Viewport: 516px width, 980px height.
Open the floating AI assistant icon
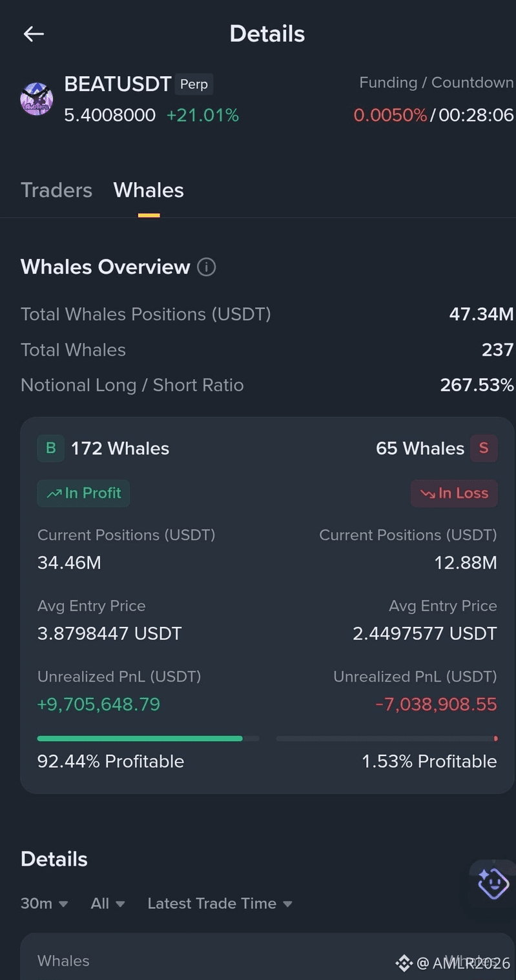(x=493, y=883)
